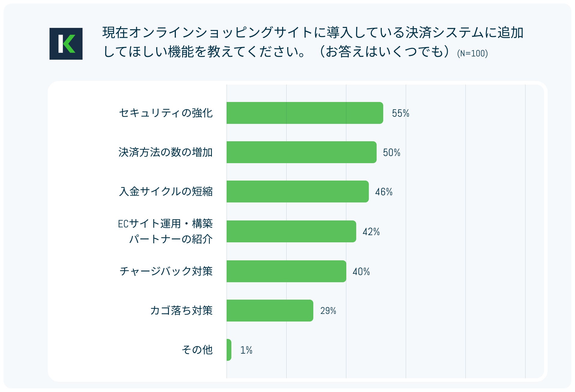Screen dimensions: 575x392
Task: Select the 入金サイクルの短縮 bar
Action: pyautogui.click(x=297, y=191)
